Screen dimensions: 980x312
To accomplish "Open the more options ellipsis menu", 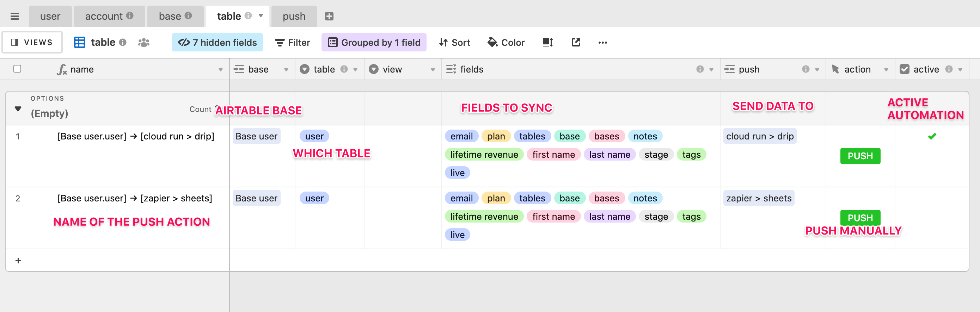I will 602,43.
